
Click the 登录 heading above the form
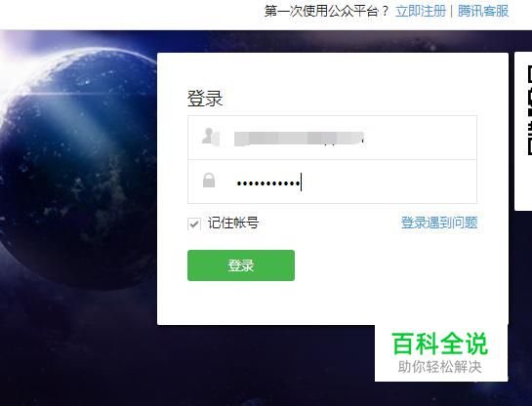(x=205, y=99)
